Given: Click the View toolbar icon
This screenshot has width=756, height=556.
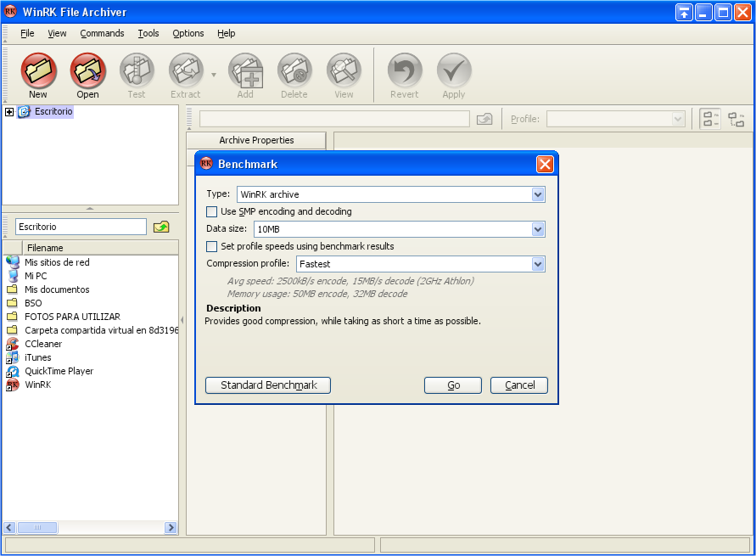Looking at the screenshot, I should pyautogui.click(x=344, y=71).
